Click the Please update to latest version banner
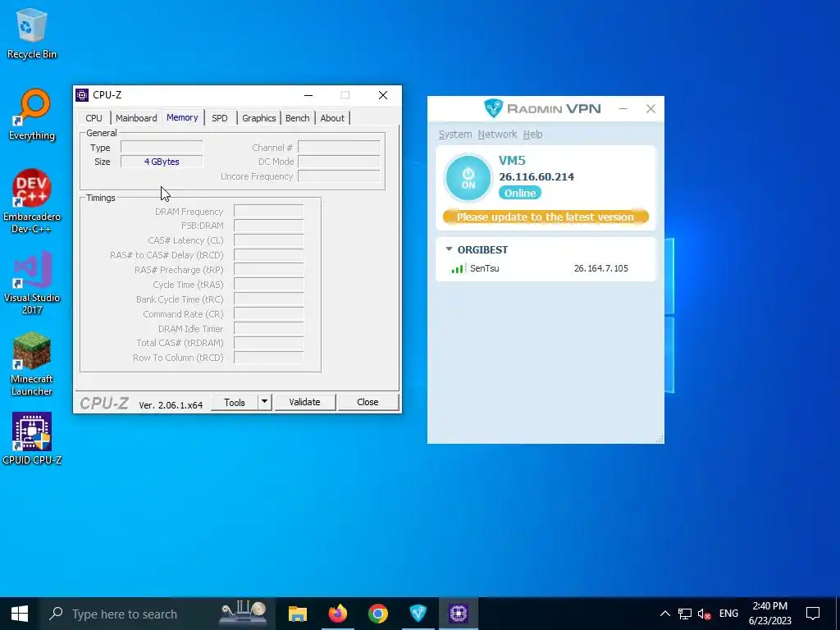Screen dimensions: 840x630 [x=546, y=217]
